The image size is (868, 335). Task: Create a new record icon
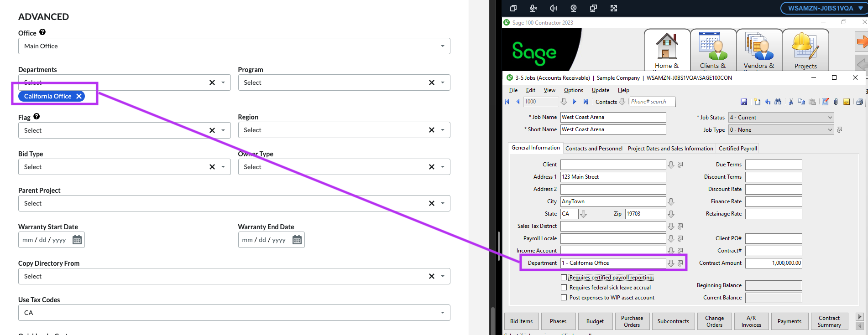click(x=757, y=102)
